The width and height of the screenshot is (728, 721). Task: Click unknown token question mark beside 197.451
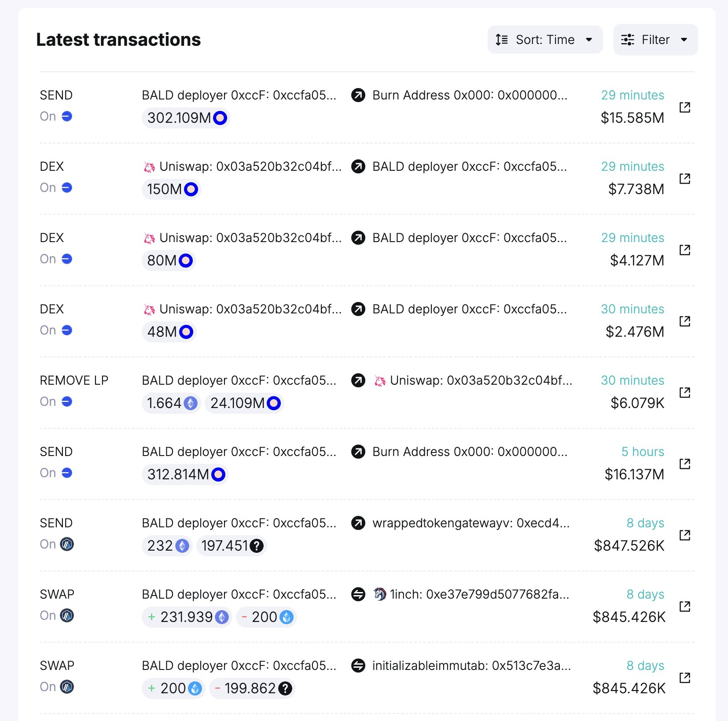257,546
